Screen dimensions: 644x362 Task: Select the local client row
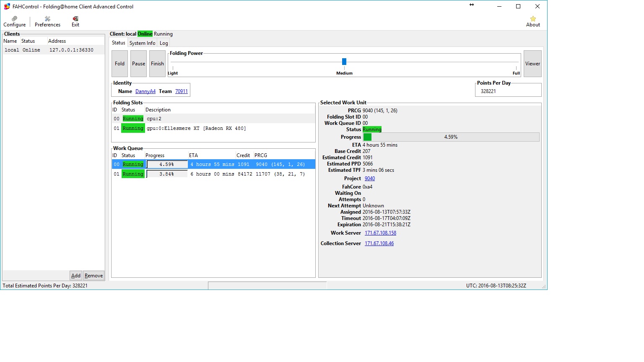click(x=53, y=50)
